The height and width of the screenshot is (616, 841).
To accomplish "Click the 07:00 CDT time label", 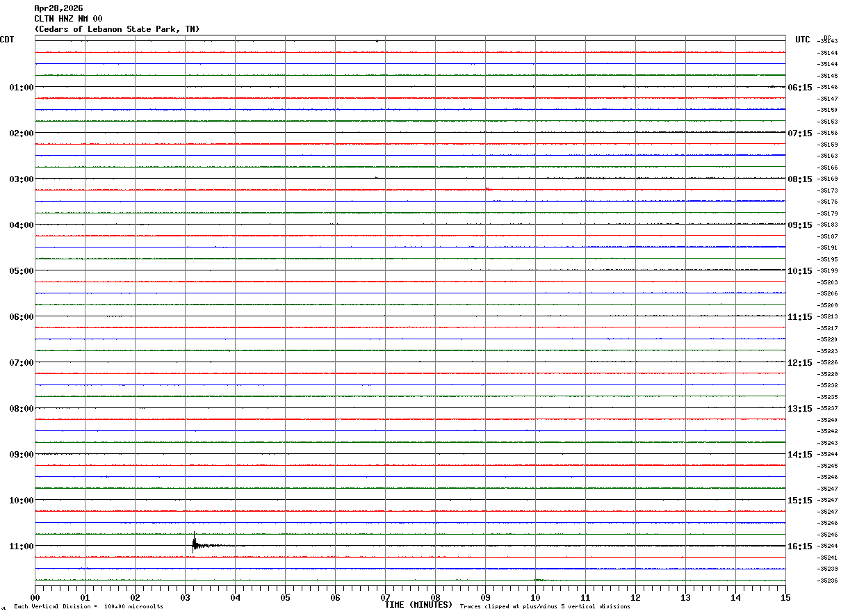I will [22, 363].
